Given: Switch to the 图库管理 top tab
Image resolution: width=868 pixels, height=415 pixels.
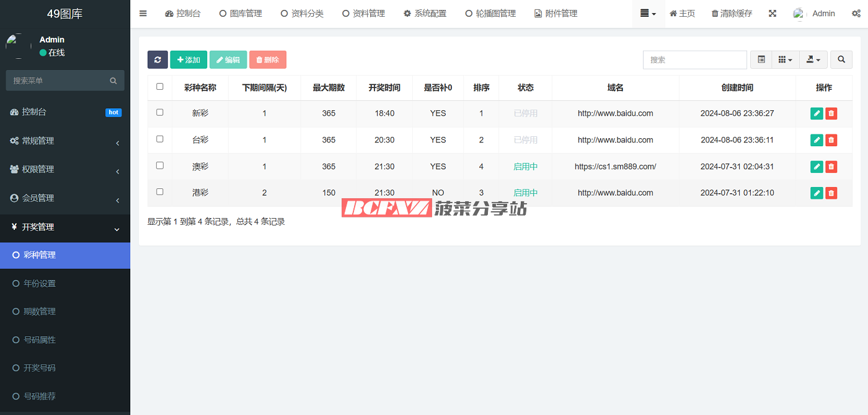Looking at the screenshot, I should [241, 14].
